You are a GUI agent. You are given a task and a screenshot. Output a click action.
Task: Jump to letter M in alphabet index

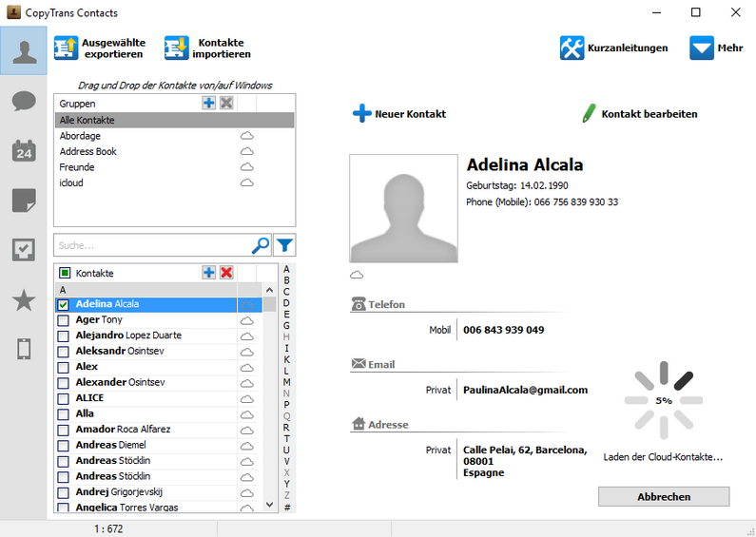pos(286,382)
